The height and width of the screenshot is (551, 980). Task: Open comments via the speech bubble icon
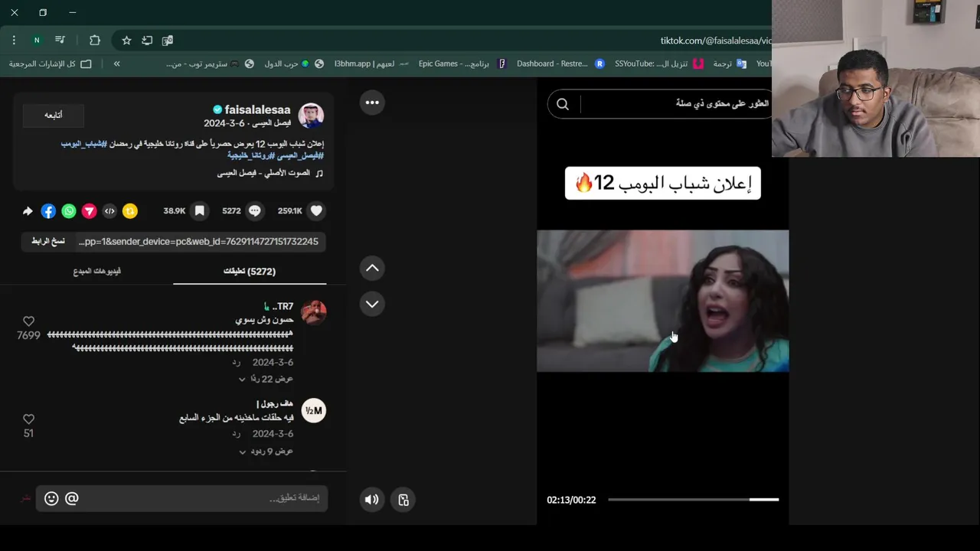pos(255,211)
